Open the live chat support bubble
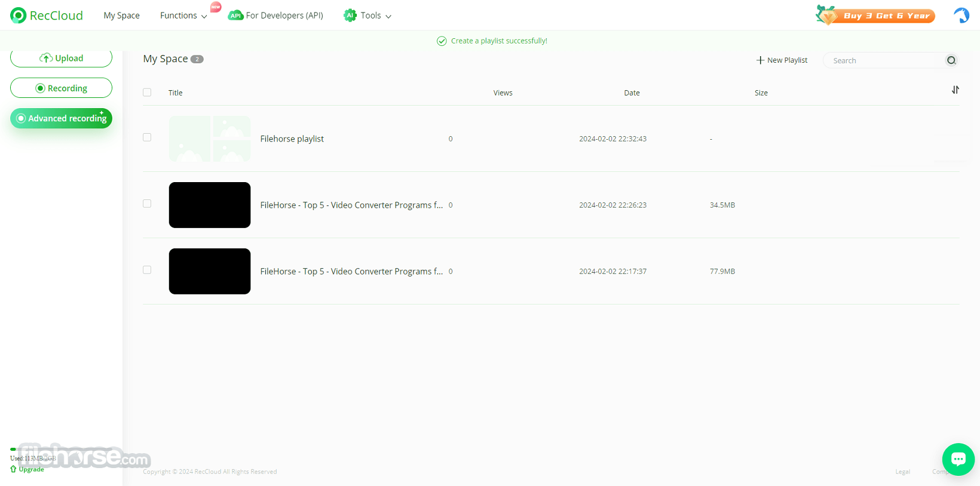The image size is (980, 486). (x=958, y=459)
